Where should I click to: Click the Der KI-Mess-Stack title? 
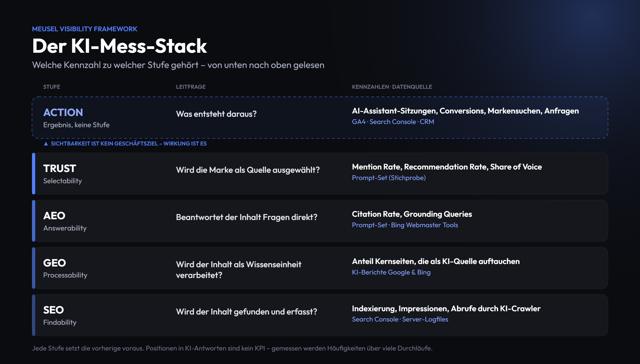(x=120, y=46)
